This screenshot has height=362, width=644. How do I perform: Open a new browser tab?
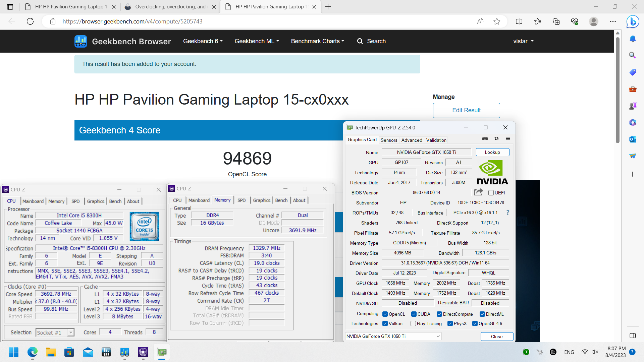328,7
